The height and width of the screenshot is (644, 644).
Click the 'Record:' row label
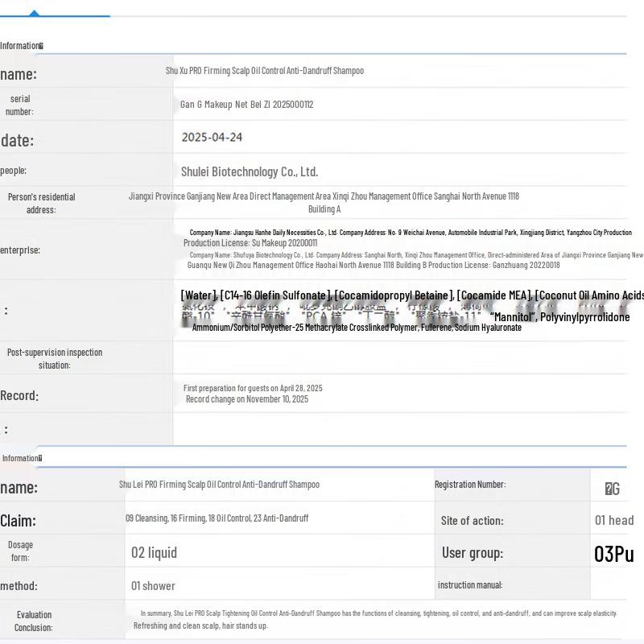pyautogui.click(x=19, y=395)
